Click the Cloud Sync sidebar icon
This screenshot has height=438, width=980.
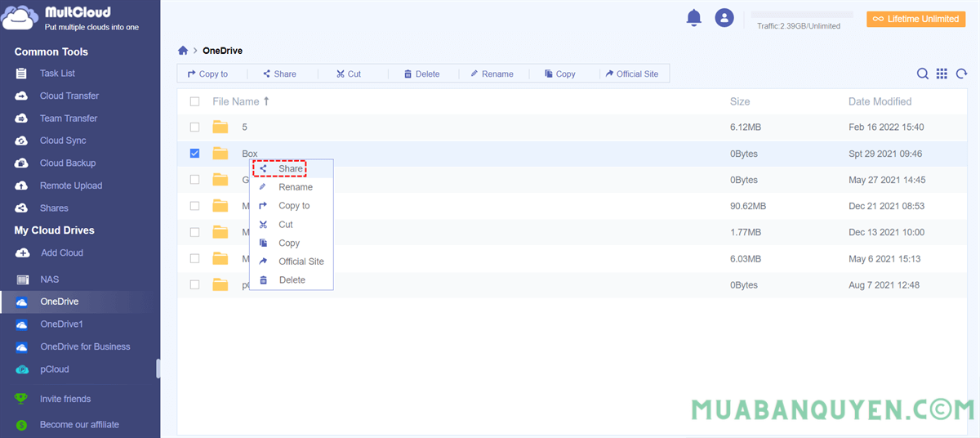22,141
